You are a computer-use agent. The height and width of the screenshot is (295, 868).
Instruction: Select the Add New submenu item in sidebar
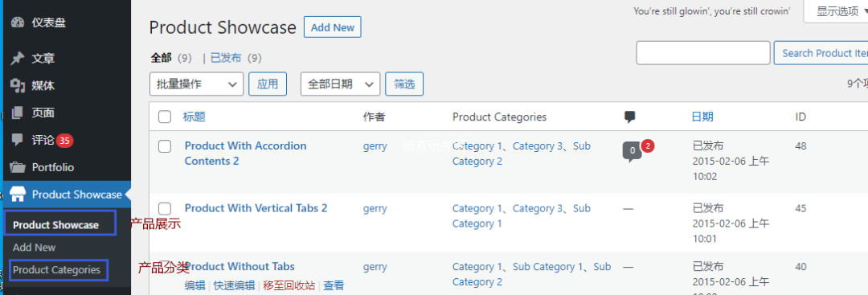(x=35, y=248)
